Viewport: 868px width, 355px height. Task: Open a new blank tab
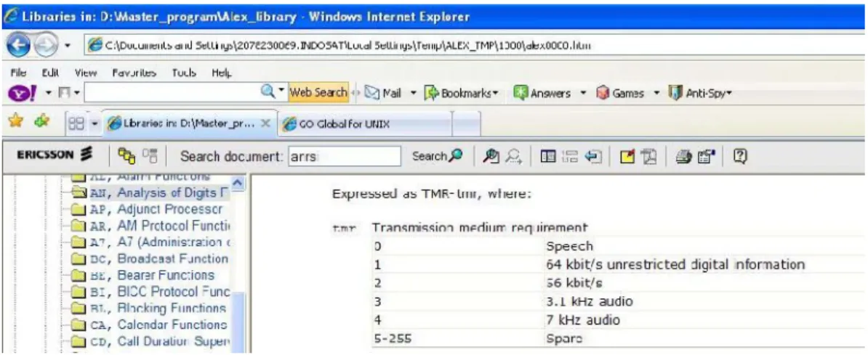[466, 124]
